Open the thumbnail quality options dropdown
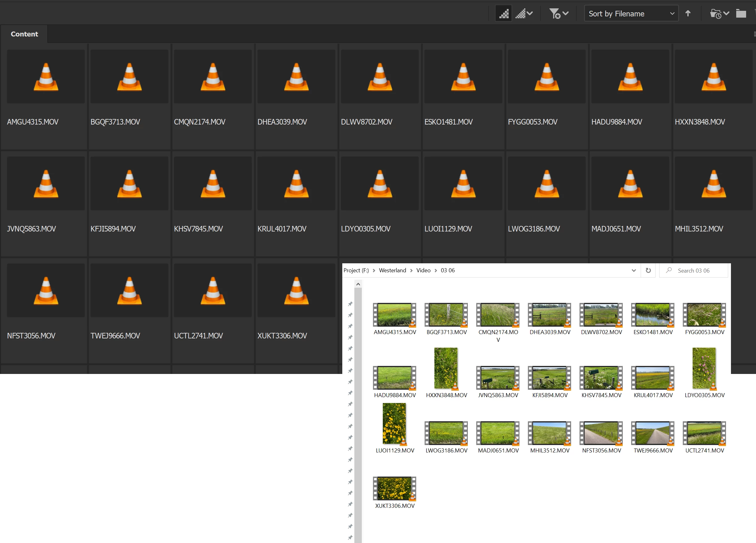 coord(524,14)
